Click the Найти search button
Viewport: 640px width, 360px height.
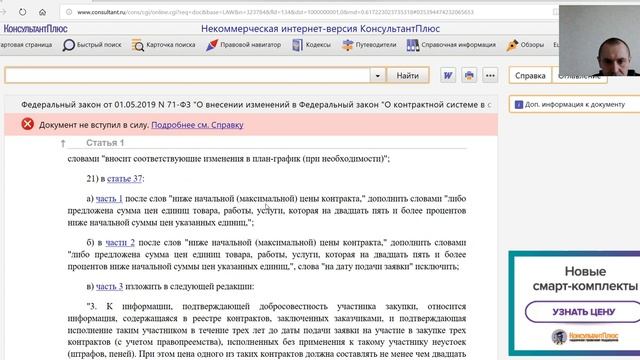(407, 76)
